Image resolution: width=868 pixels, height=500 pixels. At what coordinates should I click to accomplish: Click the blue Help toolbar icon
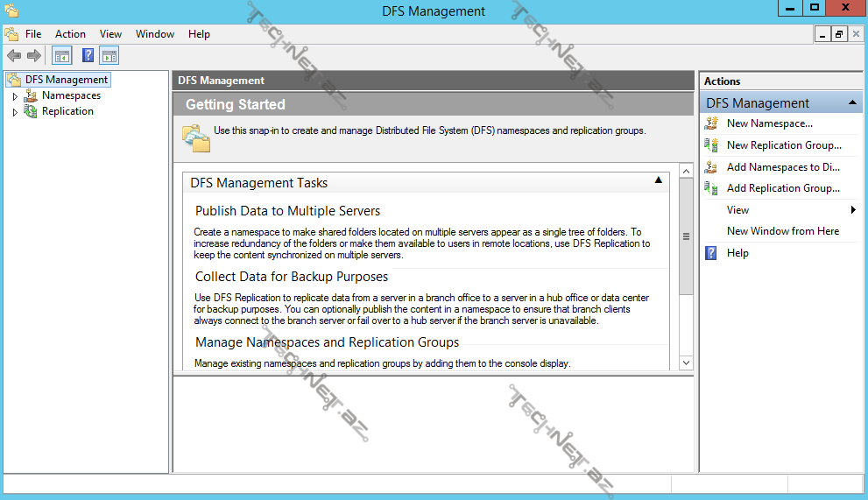tap(88, 56)
